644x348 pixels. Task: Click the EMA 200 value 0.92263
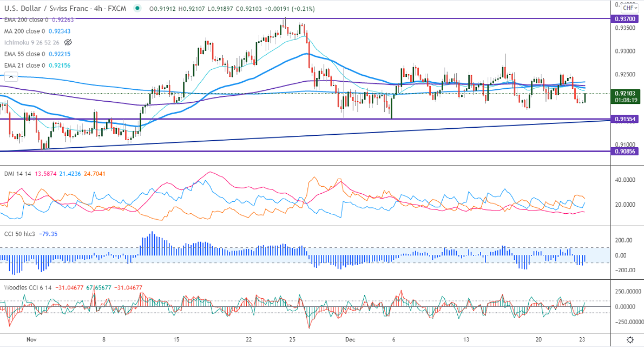[63, 19]
